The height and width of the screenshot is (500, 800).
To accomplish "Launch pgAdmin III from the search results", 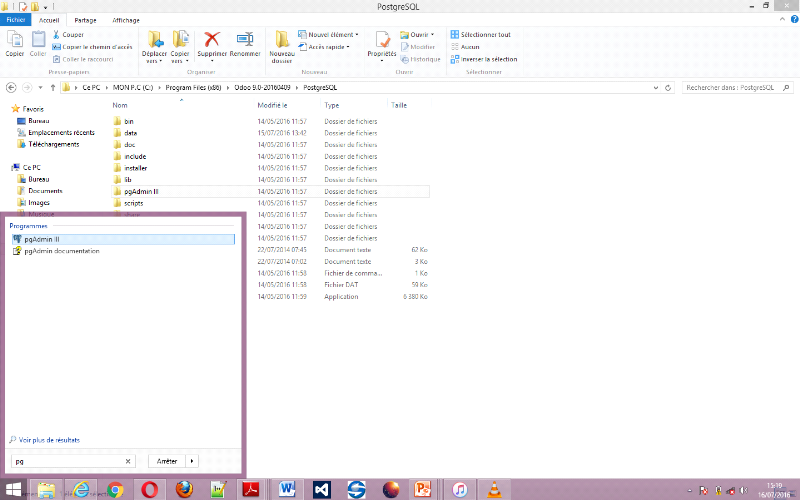I will click(x=123, y=239).
